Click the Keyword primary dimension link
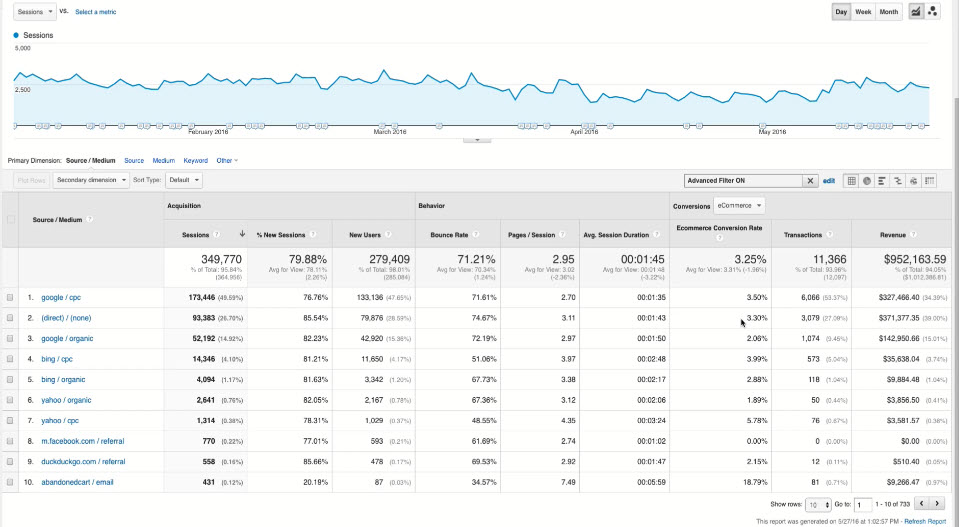 pos(195,160)
